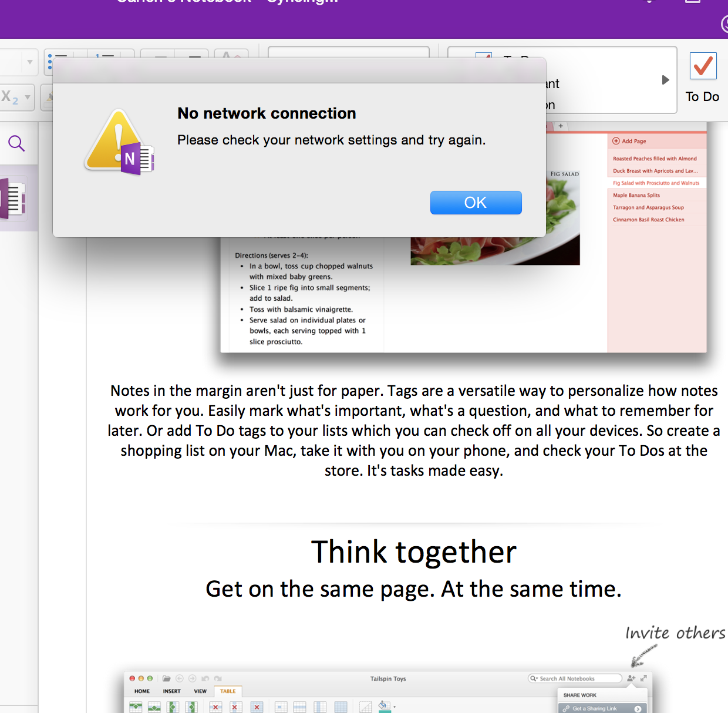Click OK on the No network connection dialog

pyautogui.click(x=476, y=202)
